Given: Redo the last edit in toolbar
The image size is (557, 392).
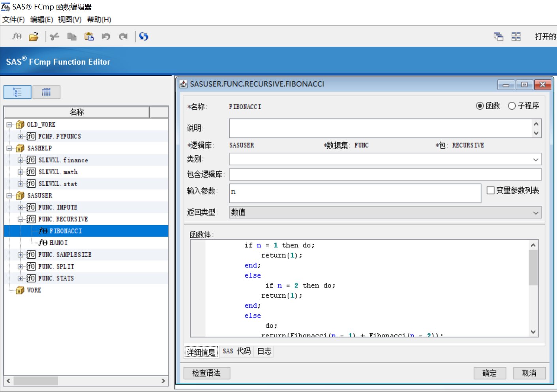Looking at the screenshot, I should (123, 37).
